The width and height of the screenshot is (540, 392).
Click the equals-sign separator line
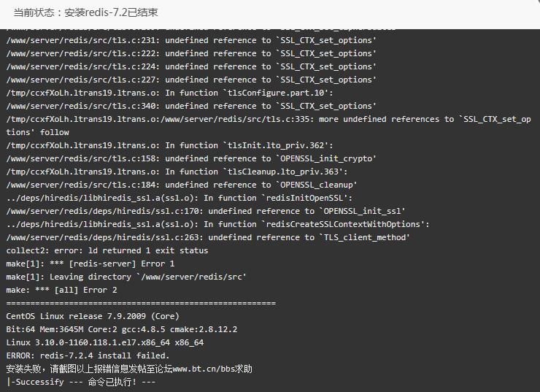pos(141,303)
